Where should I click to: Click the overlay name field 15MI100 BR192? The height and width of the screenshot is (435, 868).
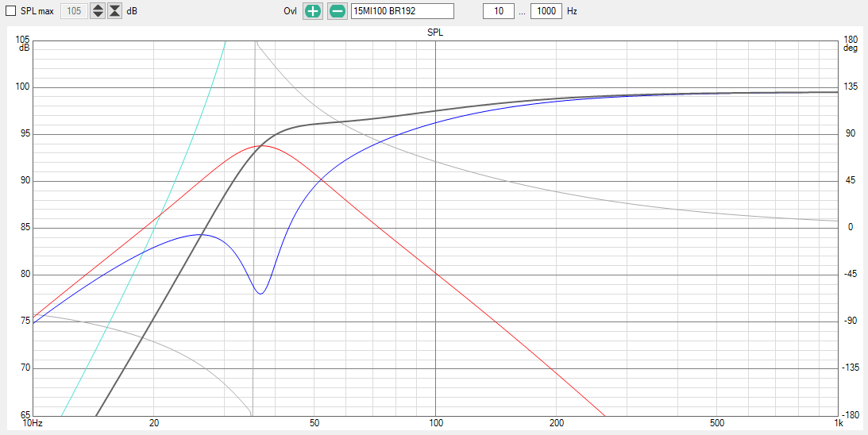403,11
